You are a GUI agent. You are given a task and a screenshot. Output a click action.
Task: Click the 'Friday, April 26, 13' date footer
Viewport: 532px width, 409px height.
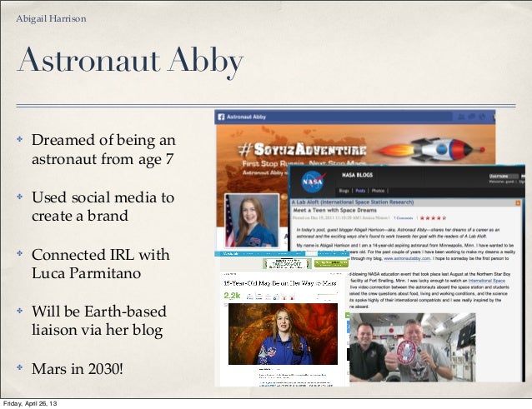click(x=30, y=403)
